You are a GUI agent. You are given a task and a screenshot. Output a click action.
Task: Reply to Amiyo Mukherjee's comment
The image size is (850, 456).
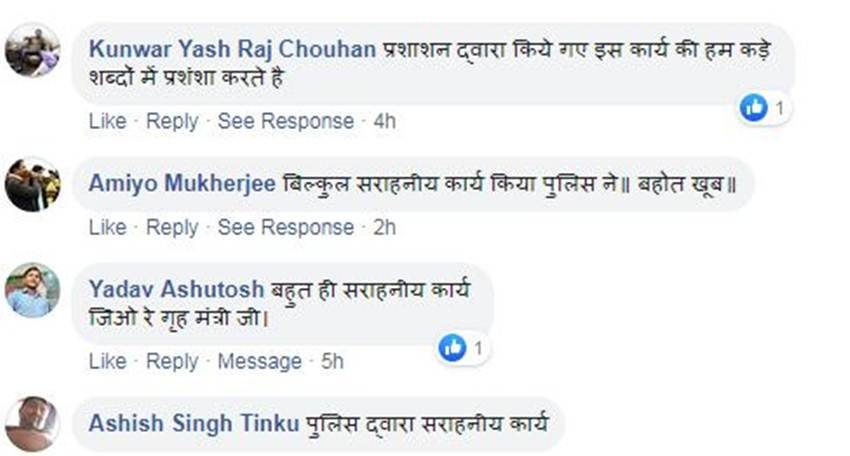tap(172, 228)
